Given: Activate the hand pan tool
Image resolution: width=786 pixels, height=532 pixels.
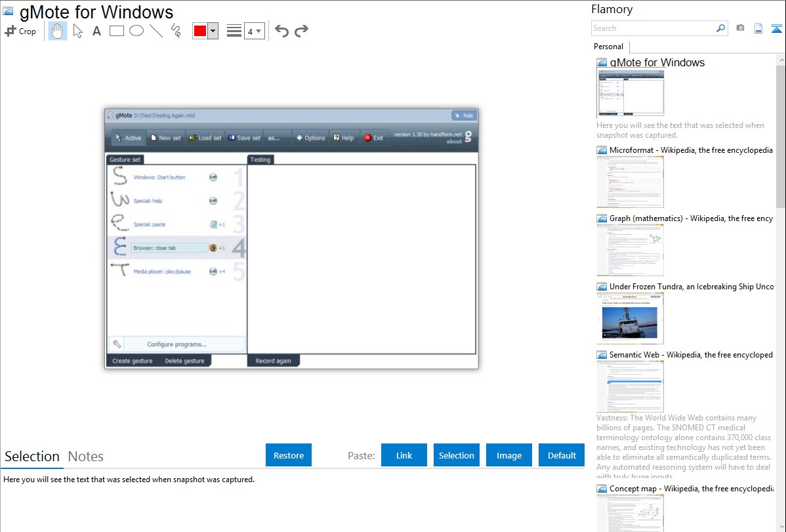Looking at the screenshot, I should click(58, 31).
